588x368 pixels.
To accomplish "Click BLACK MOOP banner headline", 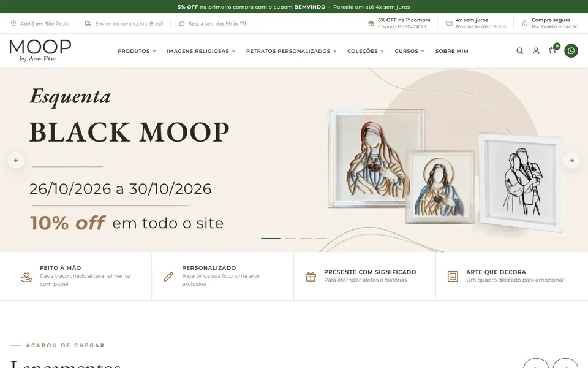I will point(129,132).
